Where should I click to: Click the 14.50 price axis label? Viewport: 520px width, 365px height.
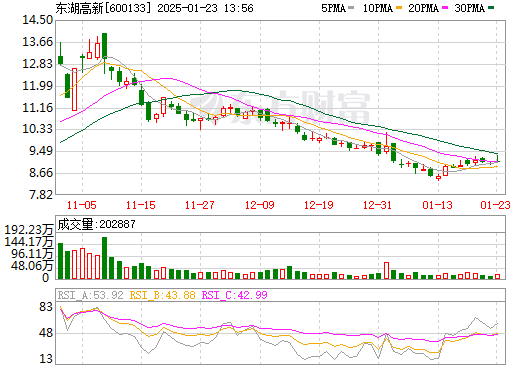[37, 20]
